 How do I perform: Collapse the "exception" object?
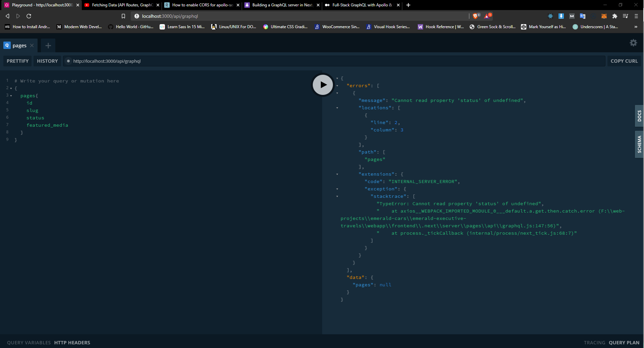pos(337,189)
